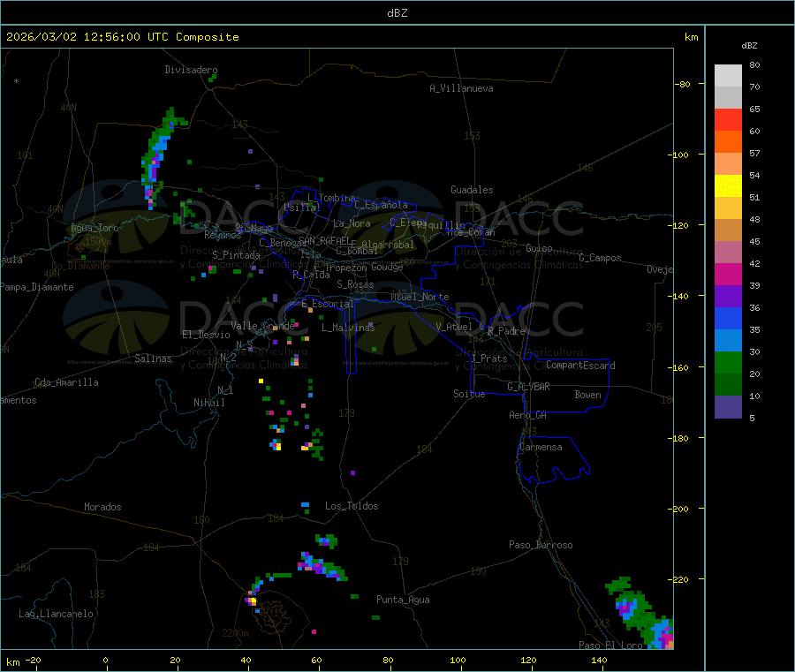The image size is (795, 672).
Task: Click the Bowen location label
Action: 587,395
